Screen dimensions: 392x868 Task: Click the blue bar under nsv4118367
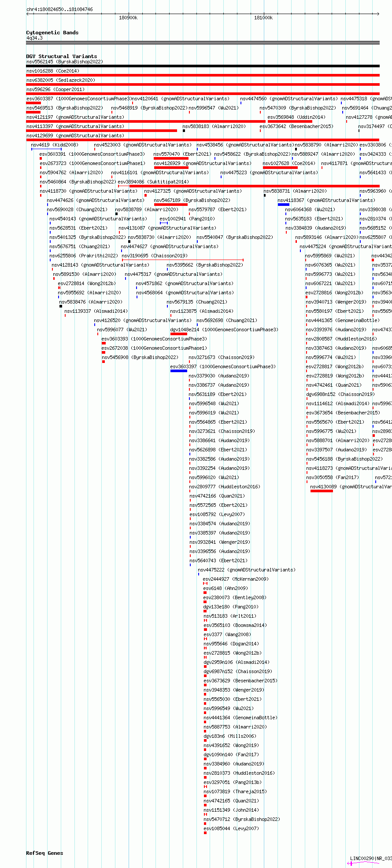[x=284, y=205]
